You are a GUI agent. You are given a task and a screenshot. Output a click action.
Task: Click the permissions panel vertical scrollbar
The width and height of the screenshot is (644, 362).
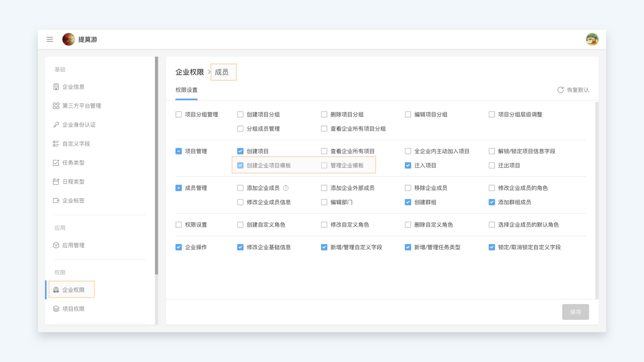tap(597, 200)
